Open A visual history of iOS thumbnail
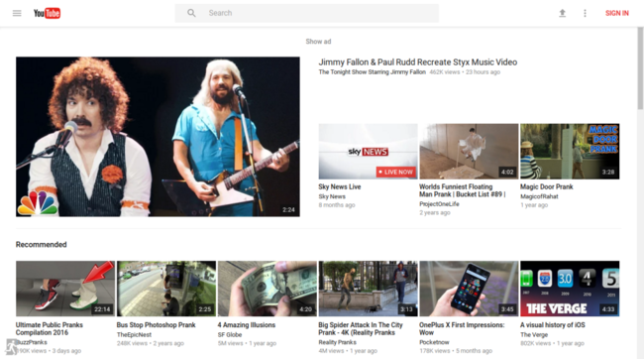The image size is (644, 359). tap(570, 289)
